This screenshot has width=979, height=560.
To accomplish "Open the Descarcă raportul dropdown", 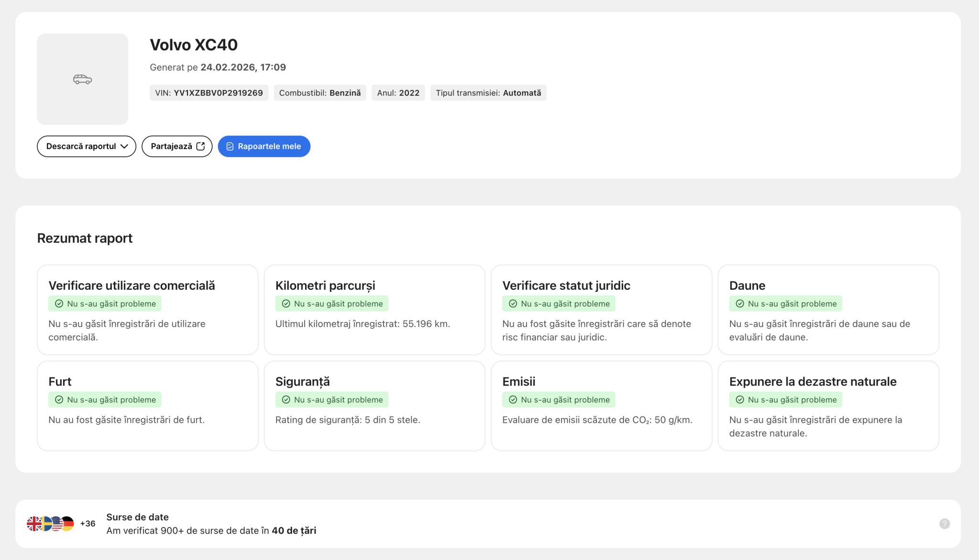I will point(87,146).
